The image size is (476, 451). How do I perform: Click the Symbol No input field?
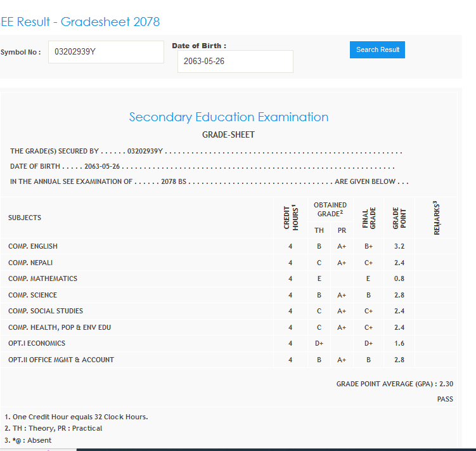tap(106, 52)
